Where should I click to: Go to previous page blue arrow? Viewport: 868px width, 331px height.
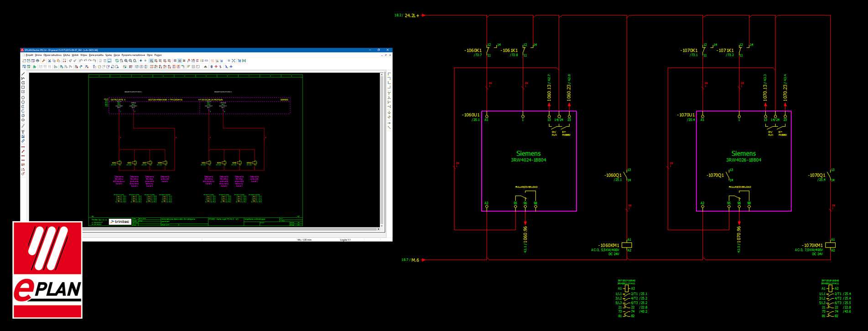[141, 61]
